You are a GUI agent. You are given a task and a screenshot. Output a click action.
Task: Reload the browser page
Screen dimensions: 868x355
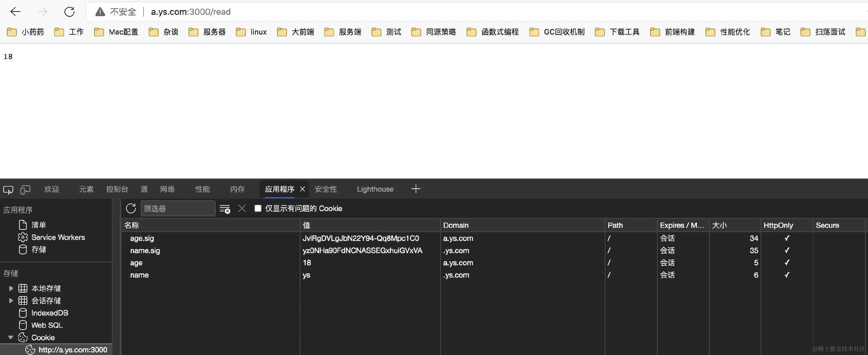click(69, 12)
